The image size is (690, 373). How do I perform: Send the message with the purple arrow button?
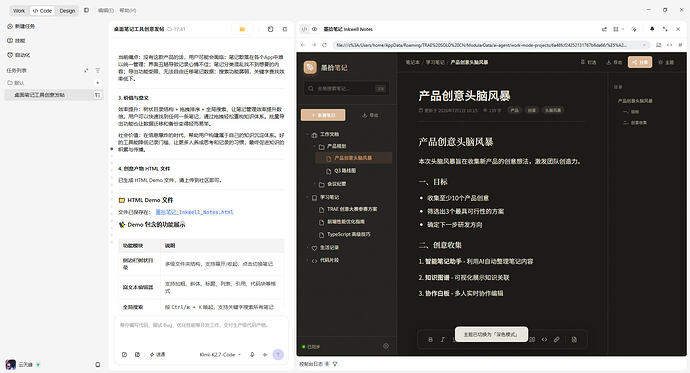(x=278, y=355)
